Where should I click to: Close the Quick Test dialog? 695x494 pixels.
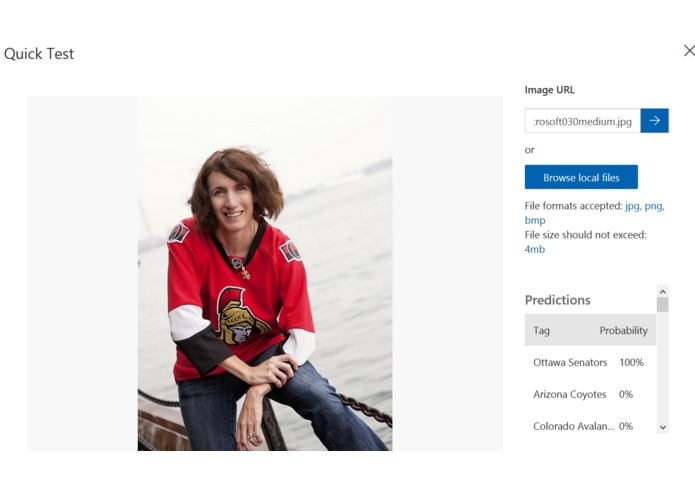coord(689,51)
